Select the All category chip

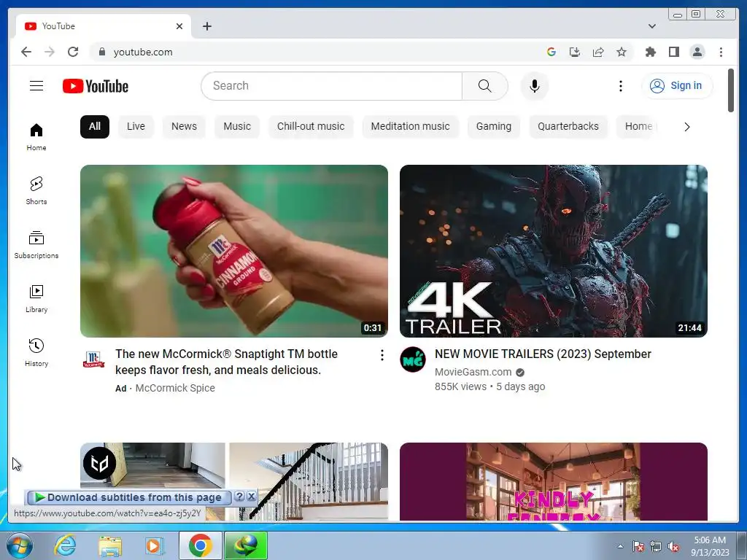pos(95,126)
